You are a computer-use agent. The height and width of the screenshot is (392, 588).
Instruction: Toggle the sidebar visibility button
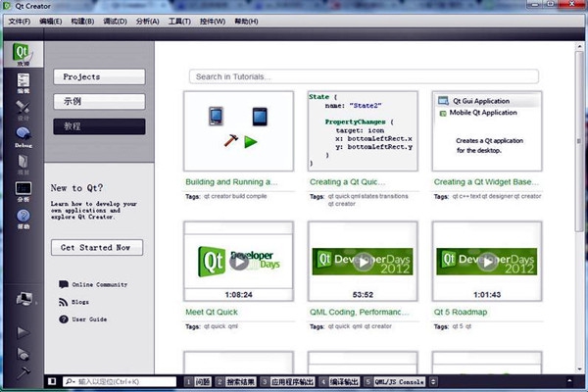tap(52, 381)
